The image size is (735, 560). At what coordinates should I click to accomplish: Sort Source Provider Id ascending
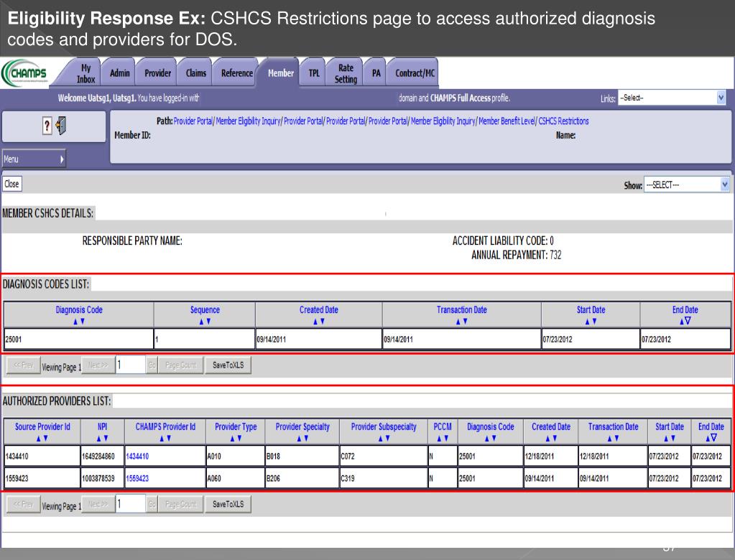[x=38, y=439]
